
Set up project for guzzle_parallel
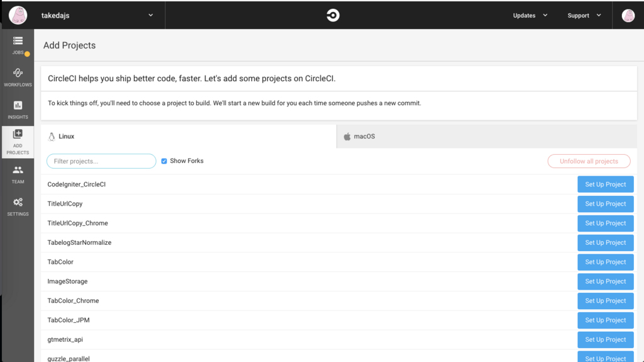pyautogui.click(x=606, y=357)
